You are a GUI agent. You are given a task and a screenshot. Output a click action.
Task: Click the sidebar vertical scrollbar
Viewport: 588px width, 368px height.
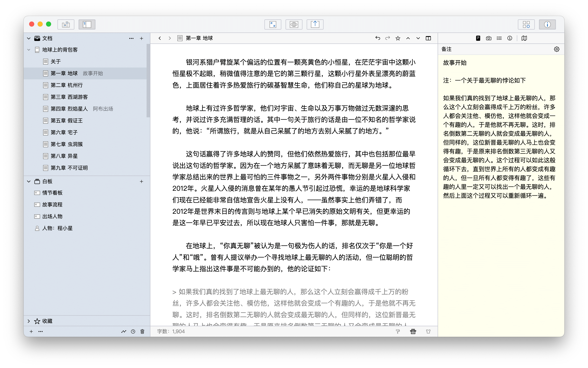(x=148, y=81)
